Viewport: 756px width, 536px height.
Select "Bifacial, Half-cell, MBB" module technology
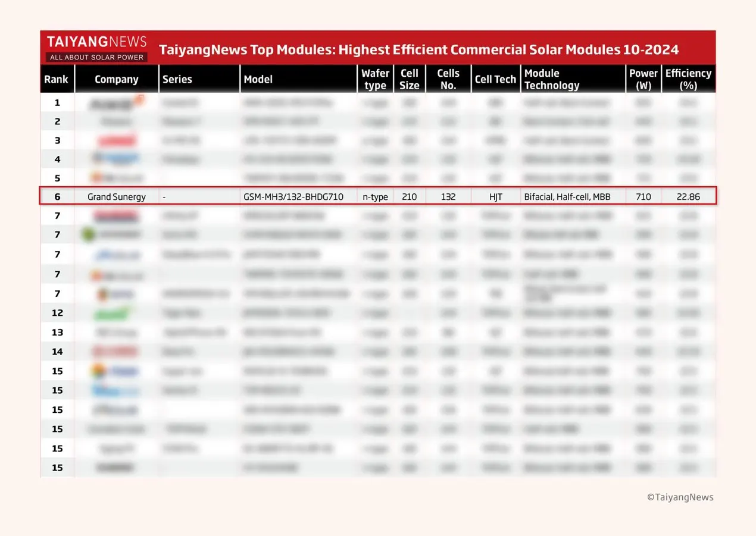[x=567, y=196]
